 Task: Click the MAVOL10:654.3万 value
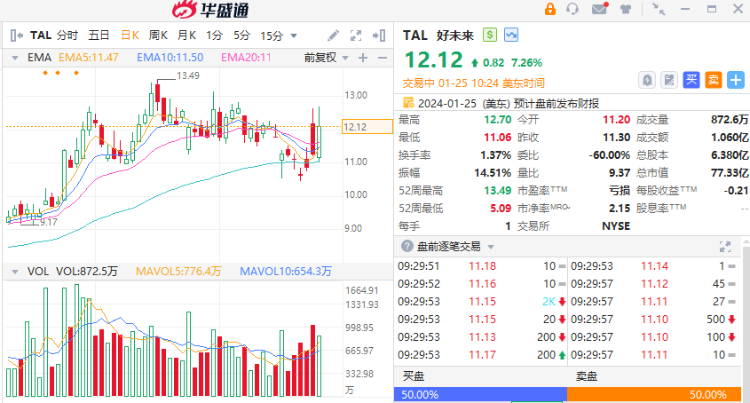tap(286, 272)
